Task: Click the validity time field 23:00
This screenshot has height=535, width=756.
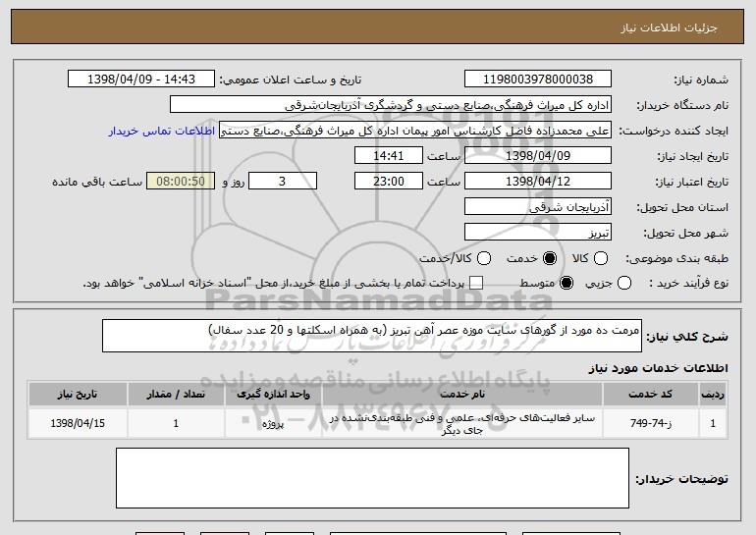Action: 389,182
